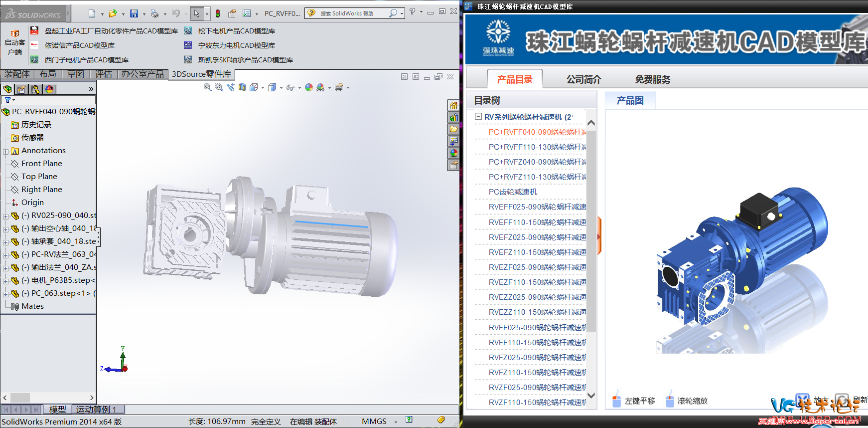868x428 pixels.
Task: Open the ConfigurationManager tab icon
Action: (x=35, y=89)
